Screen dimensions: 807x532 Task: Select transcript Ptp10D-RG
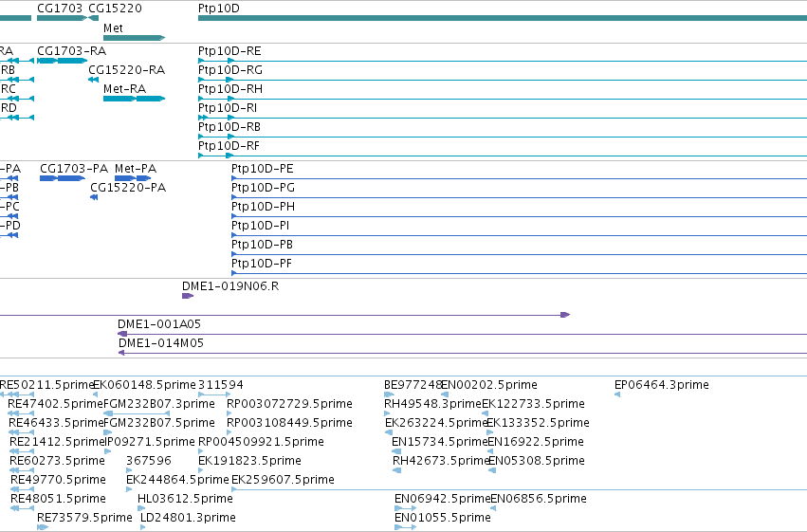point(230,70)
